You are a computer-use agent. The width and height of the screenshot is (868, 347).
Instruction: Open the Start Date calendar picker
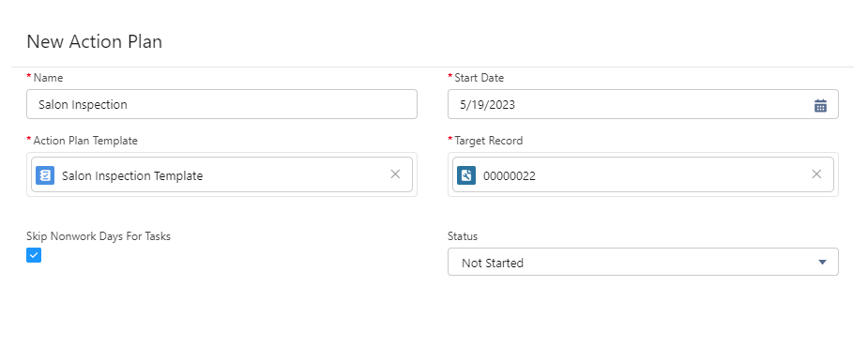pos(820,105)
